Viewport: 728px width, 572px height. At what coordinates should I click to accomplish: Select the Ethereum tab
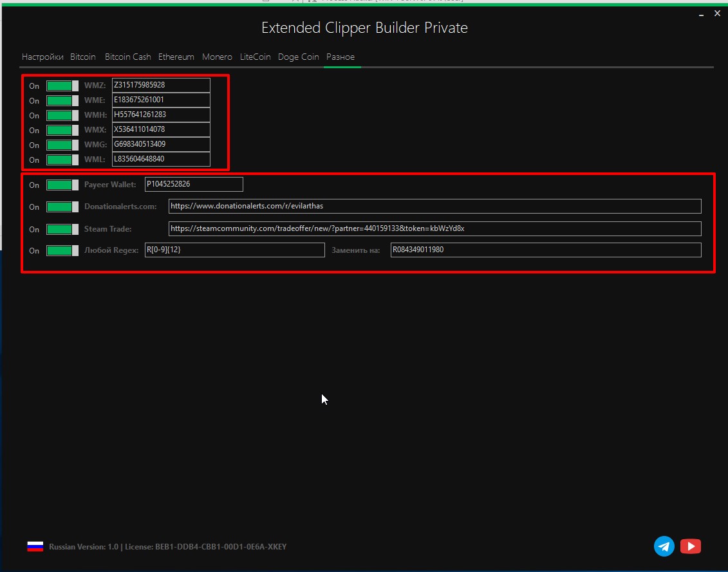tap(176, 57)
